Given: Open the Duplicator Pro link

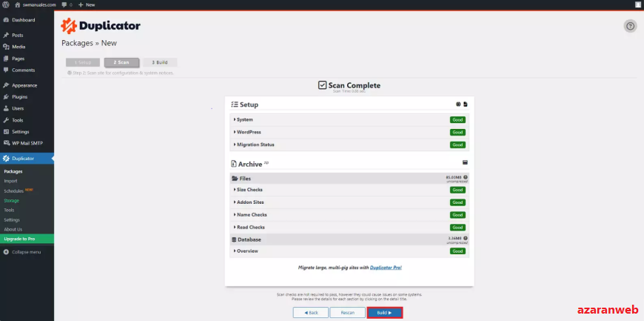Looking at the screenshot, I should point(386,268).
